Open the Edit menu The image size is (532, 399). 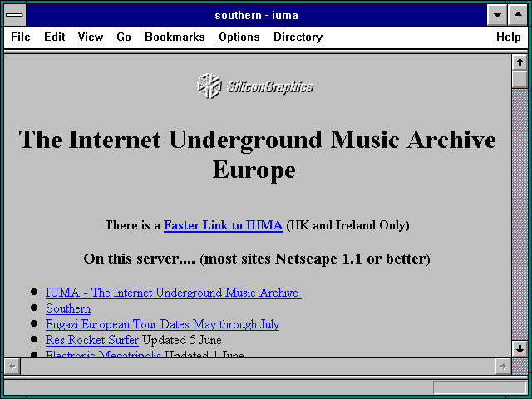click(x=54, y=37)
